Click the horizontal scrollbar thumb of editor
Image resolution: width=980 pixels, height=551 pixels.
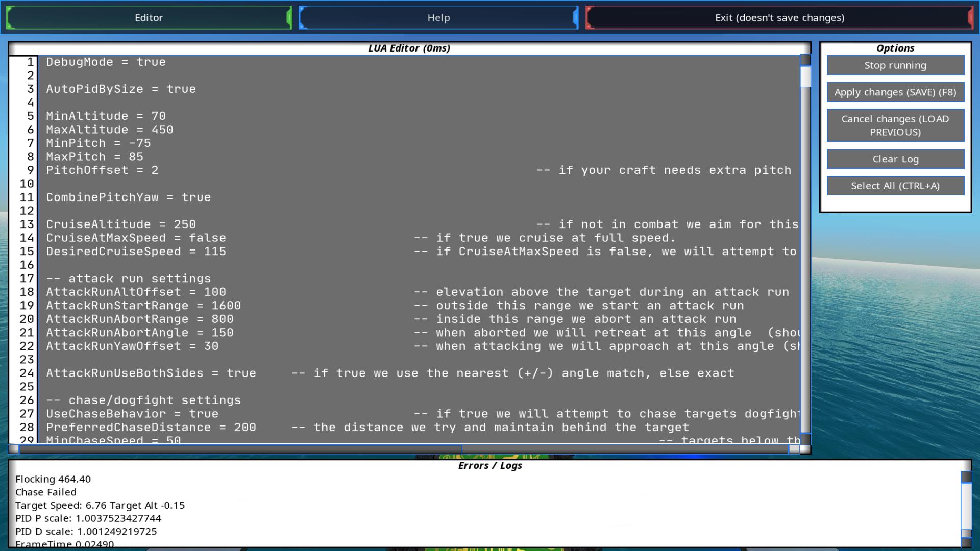240,449
